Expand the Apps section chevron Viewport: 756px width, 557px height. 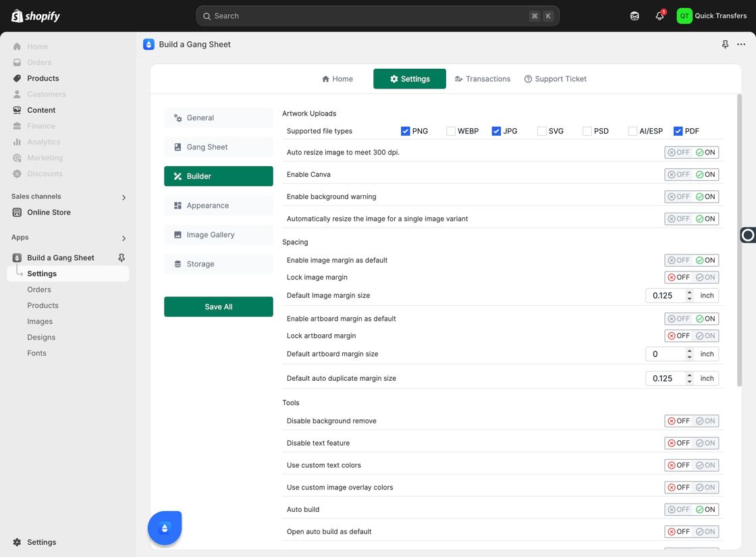pyautogui.click(x=124, y=238)
